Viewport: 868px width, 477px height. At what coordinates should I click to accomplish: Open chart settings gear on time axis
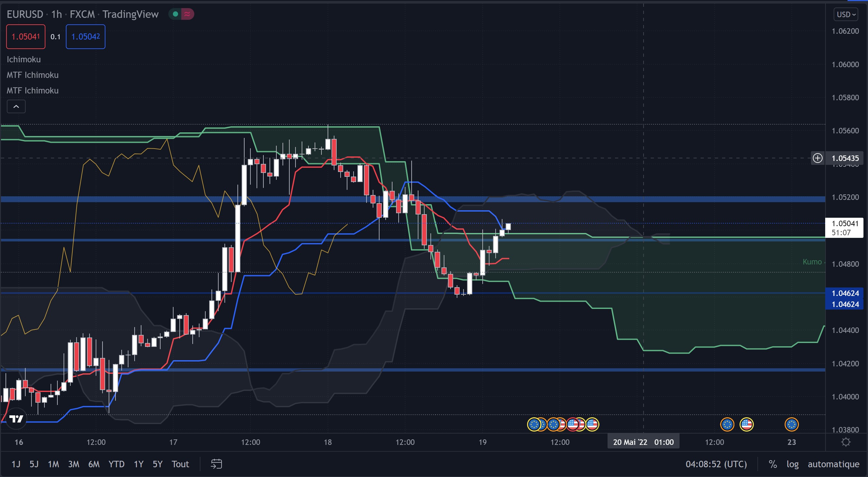click(x=846, y=442)
